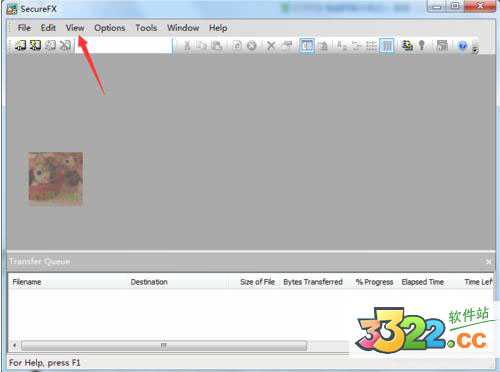Toggle the List view toolbar button
Screen dimensions: 500x372
coord(371,45)
